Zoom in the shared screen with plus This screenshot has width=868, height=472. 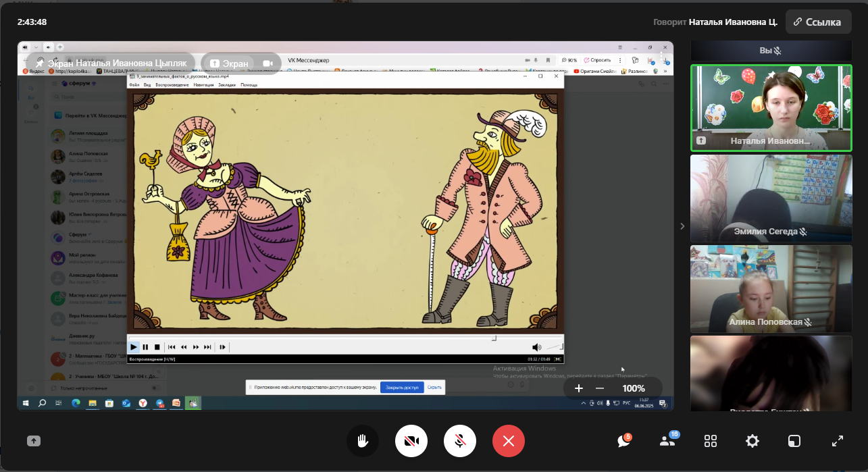point(579,388)
